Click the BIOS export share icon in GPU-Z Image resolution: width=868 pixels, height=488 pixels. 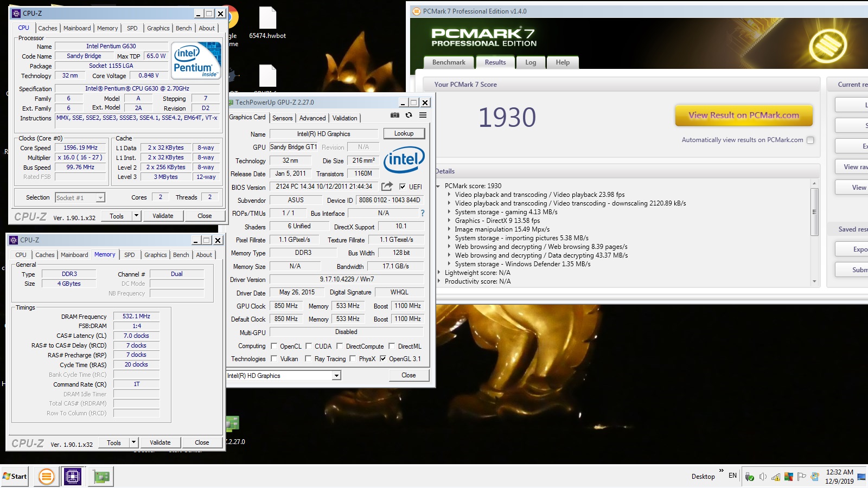387,187
